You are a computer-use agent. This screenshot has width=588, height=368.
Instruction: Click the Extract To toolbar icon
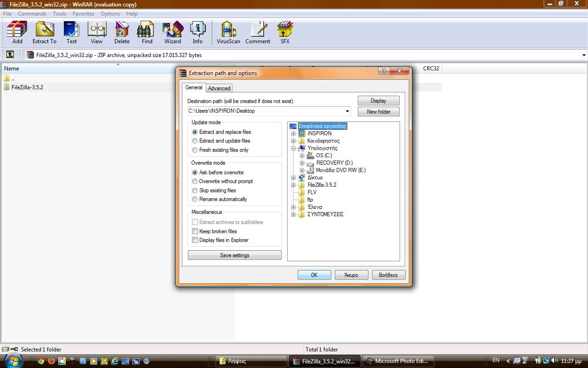pos(45,32)
